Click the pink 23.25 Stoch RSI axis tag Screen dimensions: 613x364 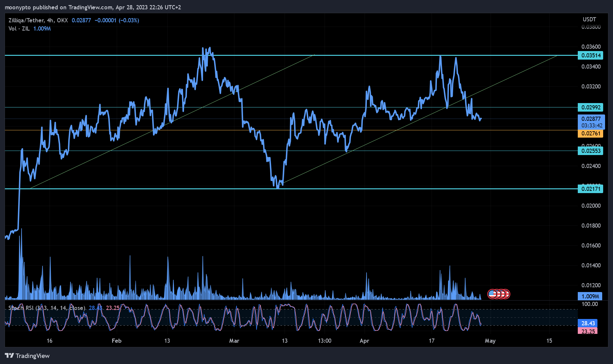pyautogui.click(x=588, y=331)
